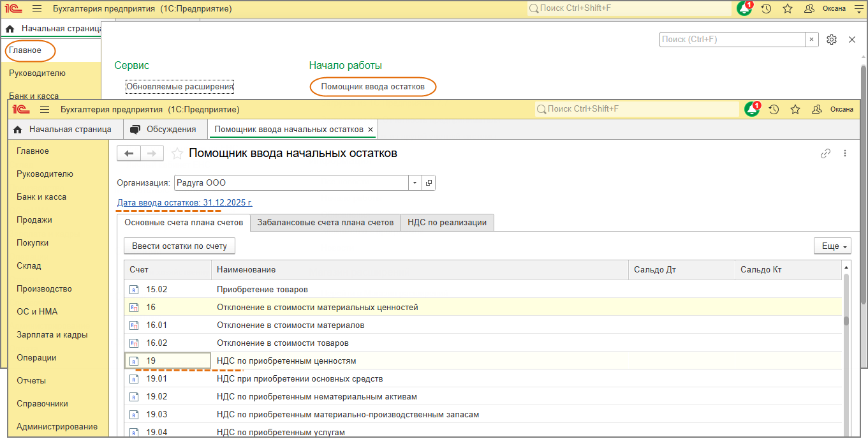The width and height of the screenshot is (868, 439).
Task: Click the back arrow navigation button
Action: (x=129, y=153)
